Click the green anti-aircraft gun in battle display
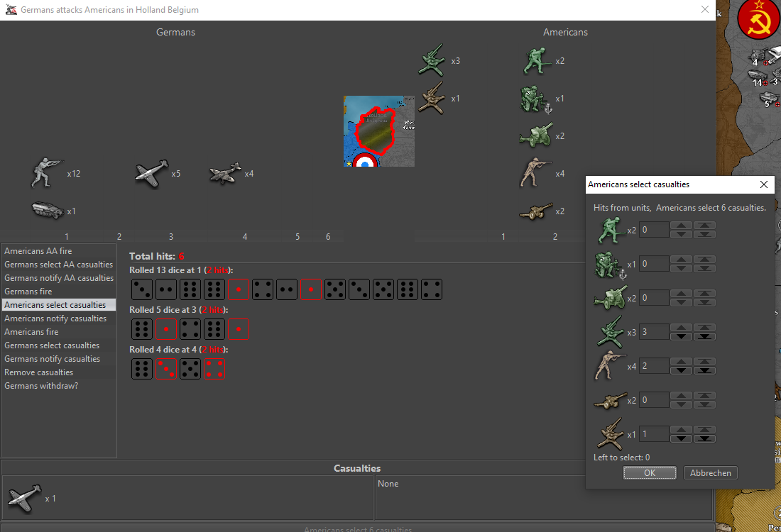781x532 pixels. (x=432, y=61)
